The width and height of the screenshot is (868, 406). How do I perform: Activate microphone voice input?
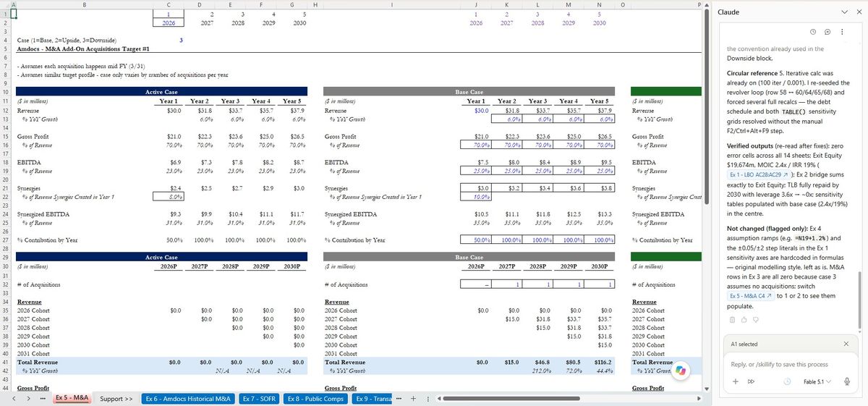pyautogui.click(x=846, y=381)
